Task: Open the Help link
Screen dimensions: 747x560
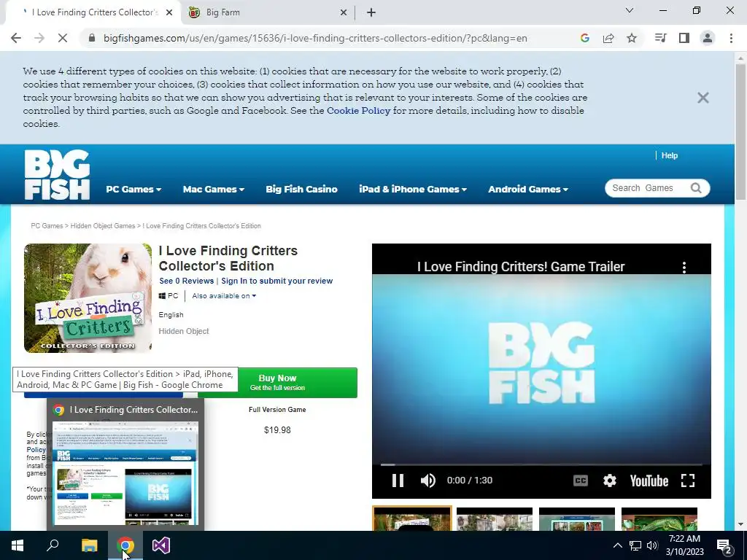Action: (x=670, y=156)
